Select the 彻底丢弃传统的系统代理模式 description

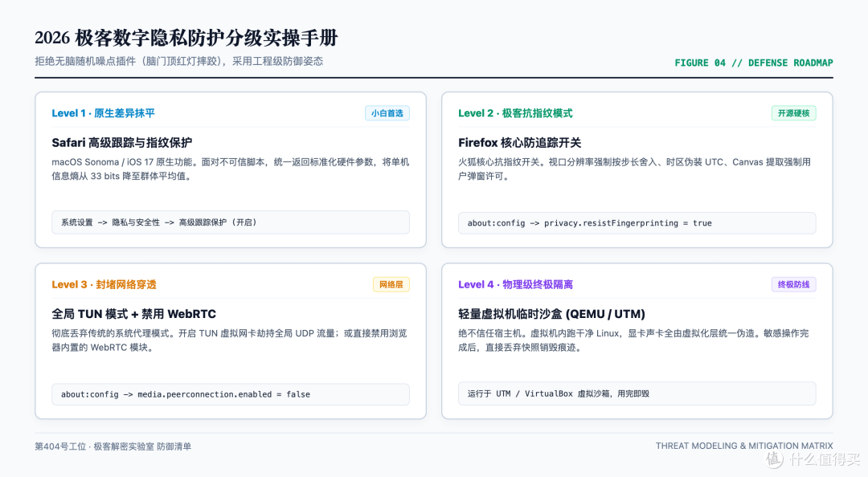click(x=229, y=340)
